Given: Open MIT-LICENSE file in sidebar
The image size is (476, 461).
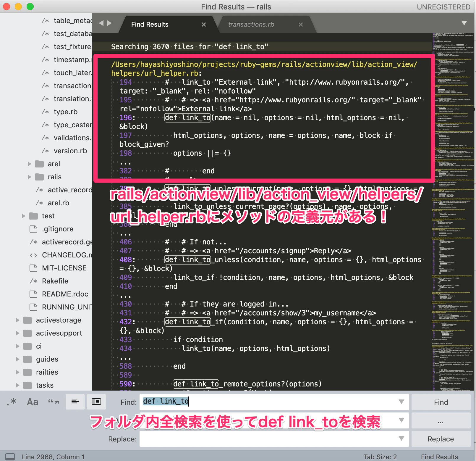Looking at the screenshot, I should [x=64, y=268].
